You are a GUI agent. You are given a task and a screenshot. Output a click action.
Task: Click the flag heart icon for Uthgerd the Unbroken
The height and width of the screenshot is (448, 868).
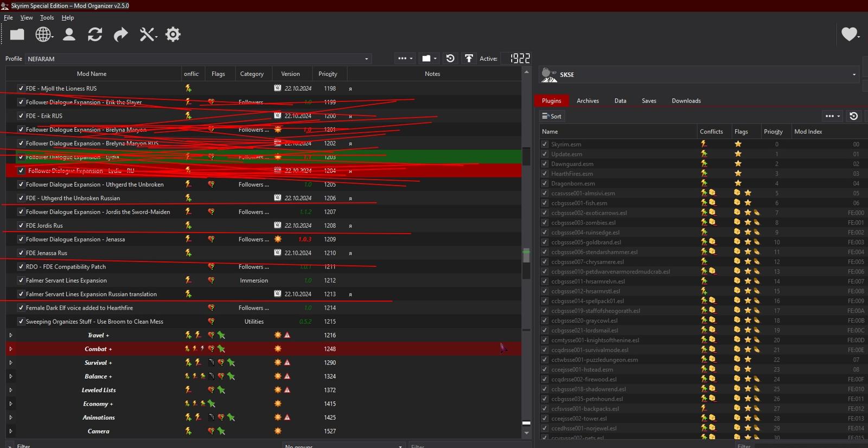211,184
